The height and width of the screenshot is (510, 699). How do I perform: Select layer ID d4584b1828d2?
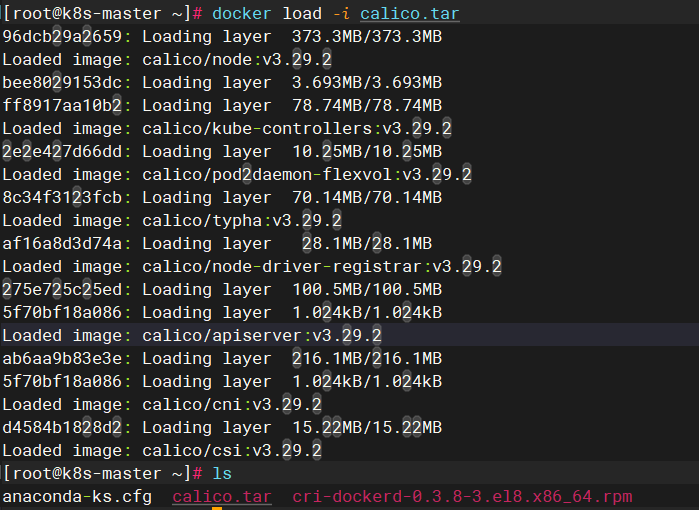coord(62,428)
